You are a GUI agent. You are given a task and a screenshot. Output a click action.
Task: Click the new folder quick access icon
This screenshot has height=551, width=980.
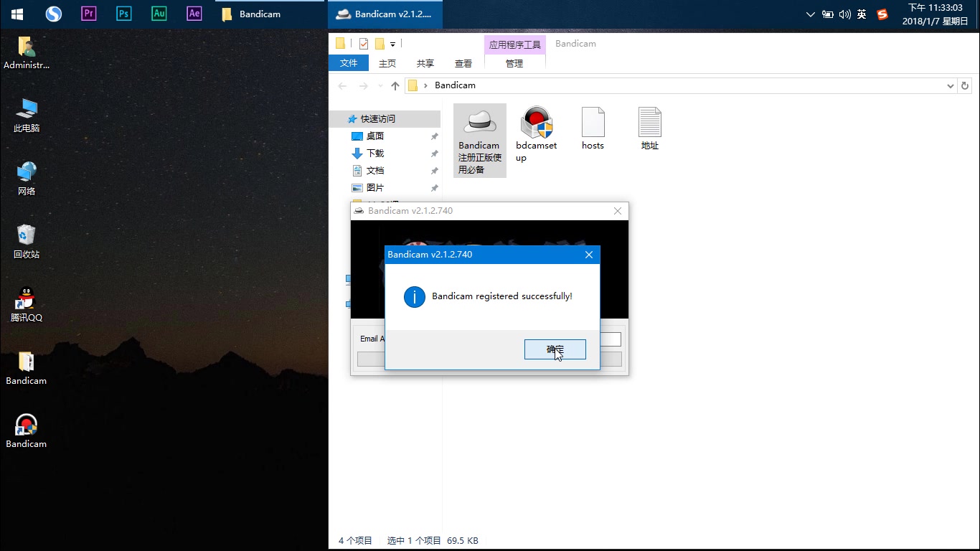point(380,44)
